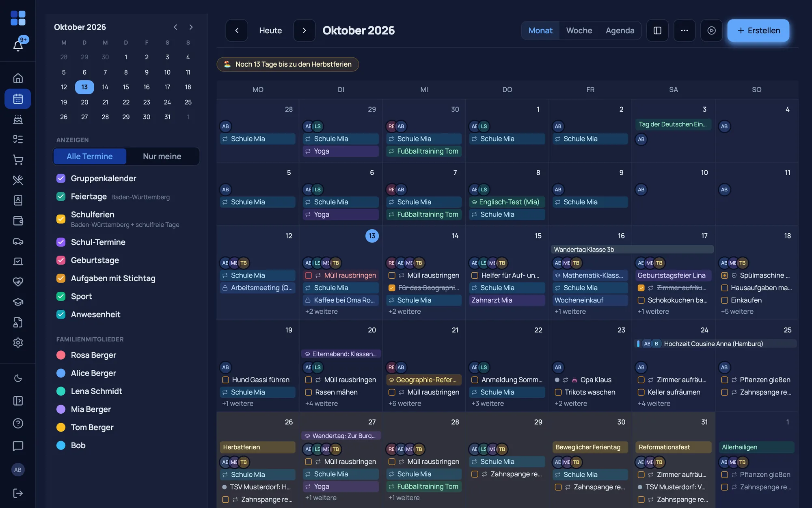Image resolution: width=812 pixels, height=508 pixels.
Task: Uncheck the Gruppenkalender checkbox
Action: pos(61,178)
